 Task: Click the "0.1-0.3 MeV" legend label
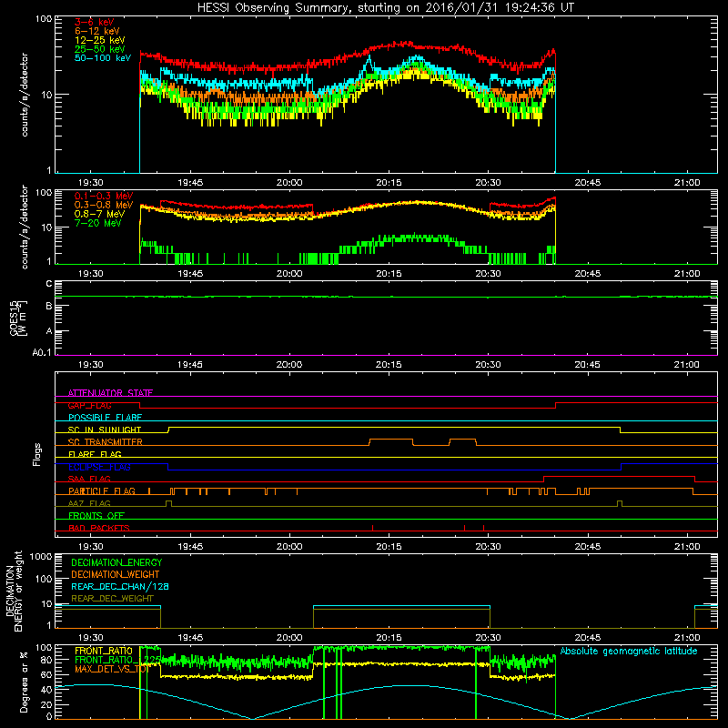pos(104,196)
